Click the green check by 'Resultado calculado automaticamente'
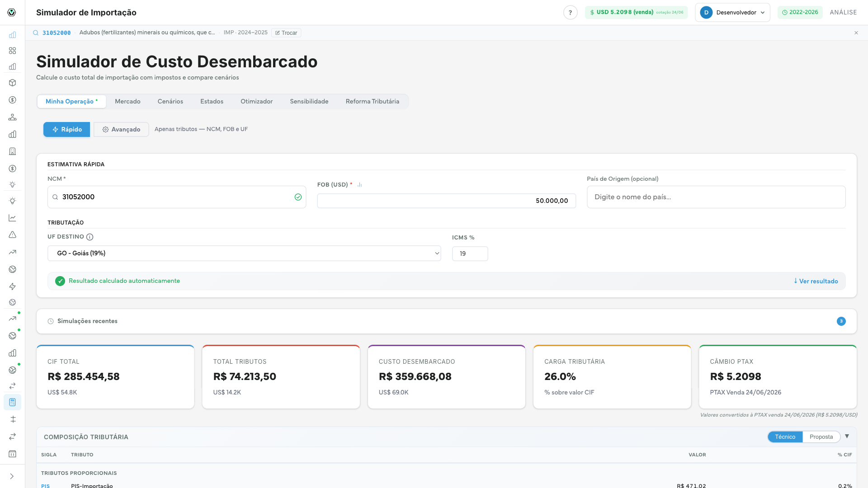This screenshot has height=488, width=868. coord(60,281)
